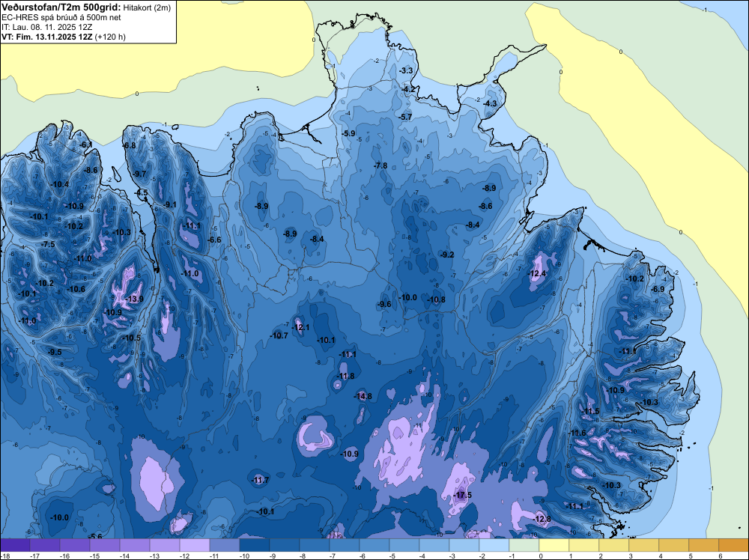Click the -4.5 temperature value

142,193
